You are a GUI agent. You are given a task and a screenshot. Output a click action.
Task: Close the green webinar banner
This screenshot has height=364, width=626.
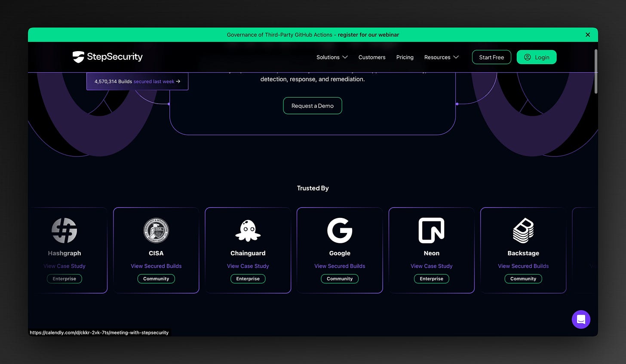[588, 35]
